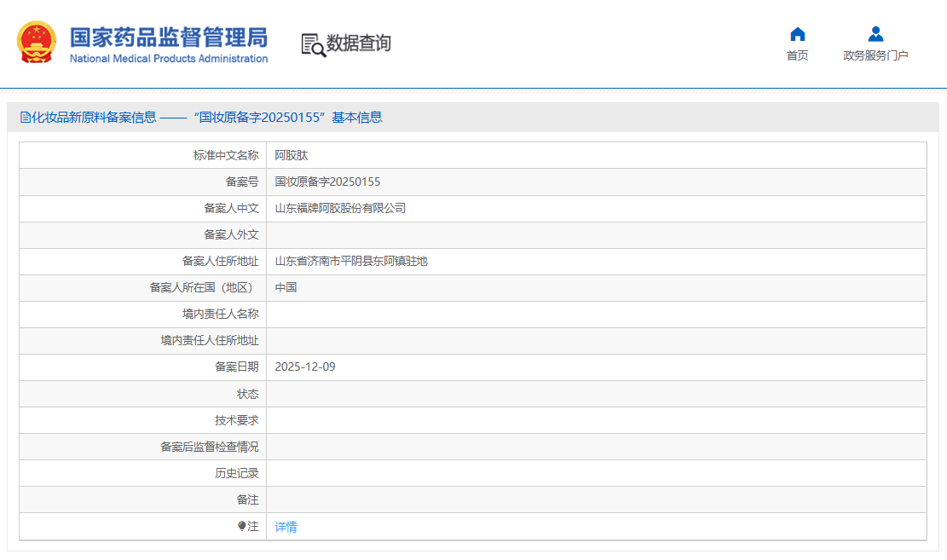Click the 技术要求 row label
This screenshot has width=947, height=560.
[236, 420]
